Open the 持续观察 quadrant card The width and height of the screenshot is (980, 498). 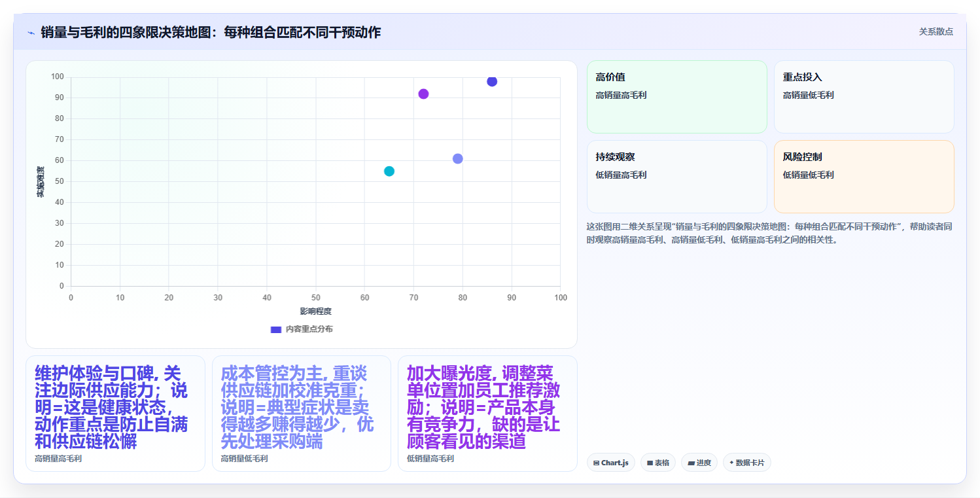(676, 177)
